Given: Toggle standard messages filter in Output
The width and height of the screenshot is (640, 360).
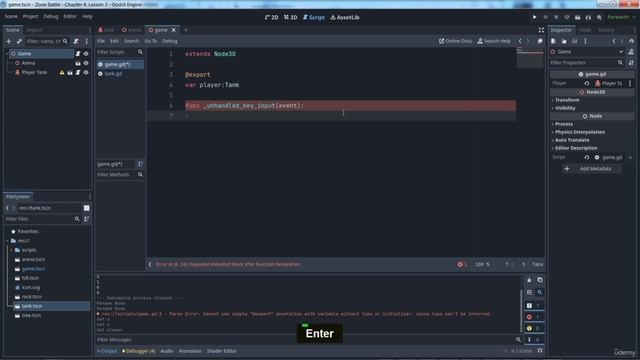Looking at the screenshot, I should [x=533, y=305].
